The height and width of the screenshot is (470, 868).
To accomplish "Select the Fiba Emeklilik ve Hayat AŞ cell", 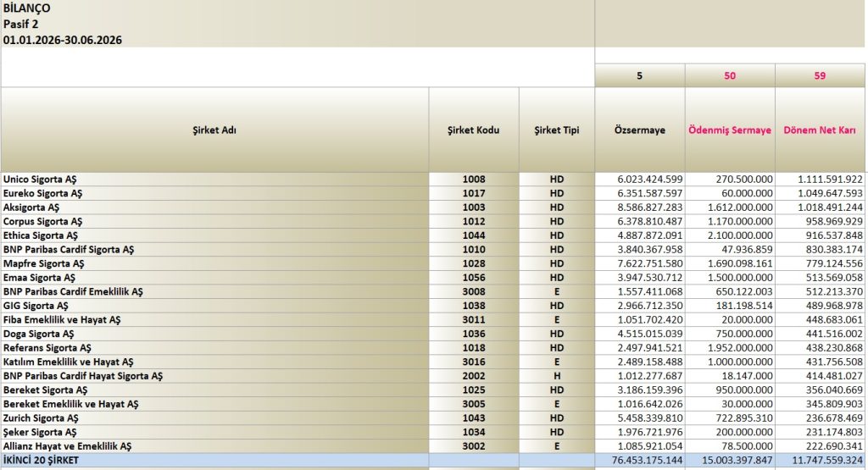I will coord(214,319).
